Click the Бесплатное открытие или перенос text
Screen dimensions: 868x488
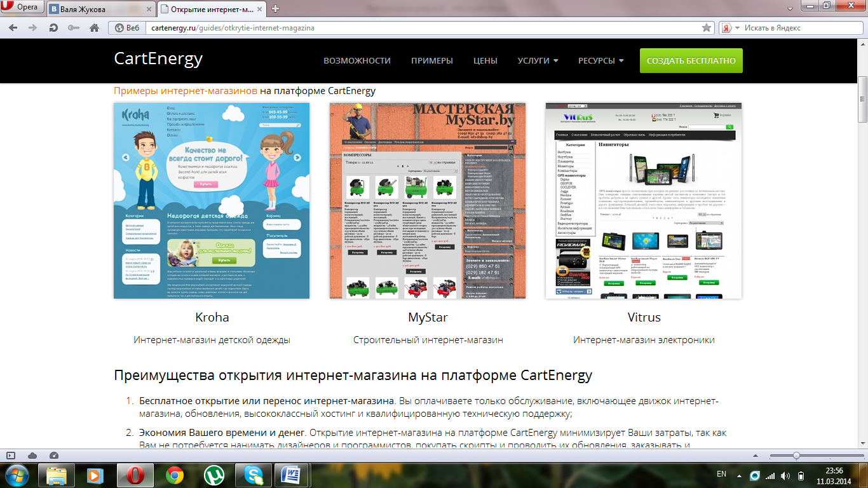pos(267,401)
